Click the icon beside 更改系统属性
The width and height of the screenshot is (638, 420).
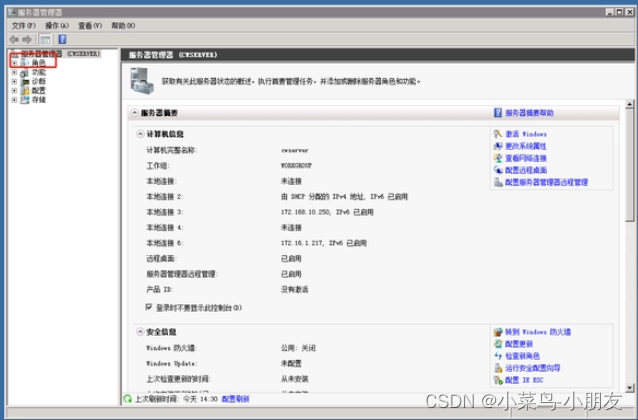498,146
